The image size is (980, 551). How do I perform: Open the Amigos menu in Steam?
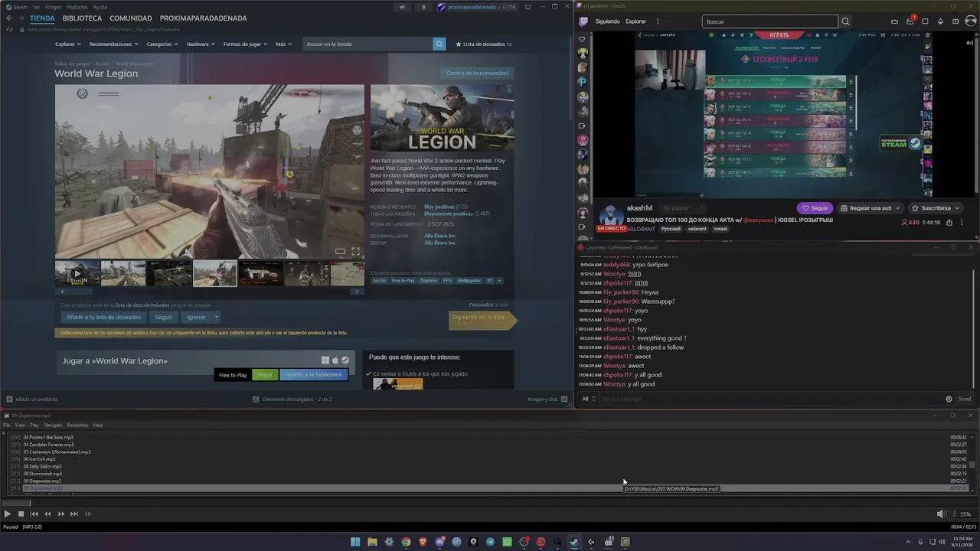(x=53, y=7)
